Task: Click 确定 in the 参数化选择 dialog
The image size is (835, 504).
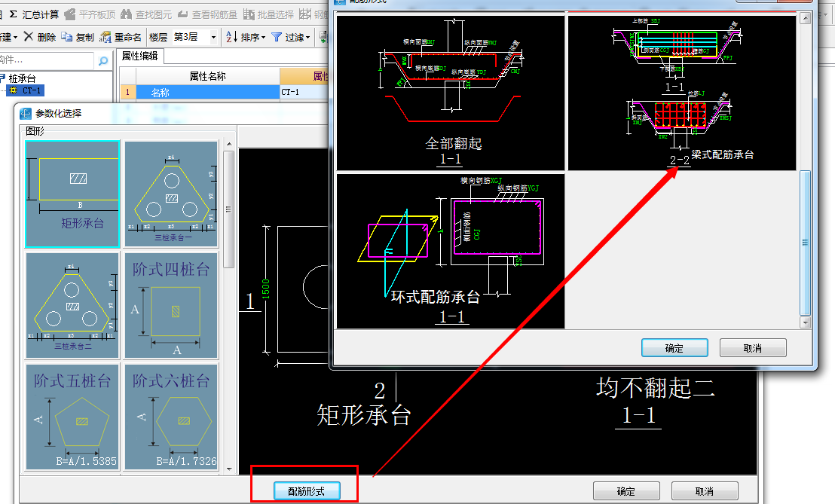Action: pos(626,491)
